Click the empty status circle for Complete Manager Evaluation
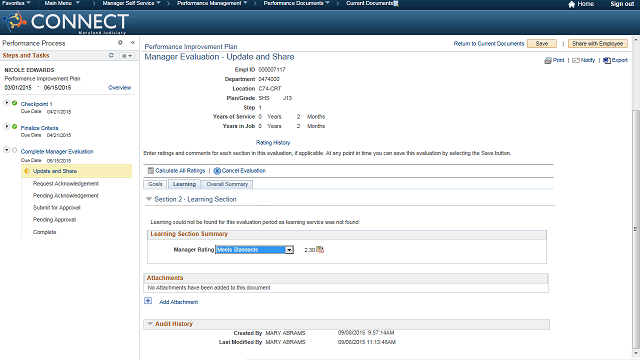The image size is (640, 360). 15,150
